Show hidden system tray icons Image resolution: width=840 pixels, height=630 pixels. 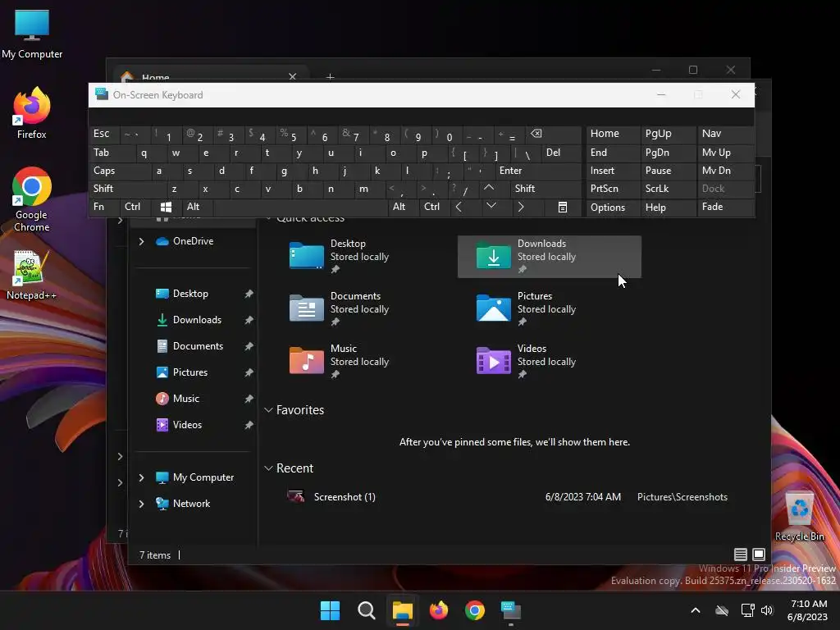[696, 610]
